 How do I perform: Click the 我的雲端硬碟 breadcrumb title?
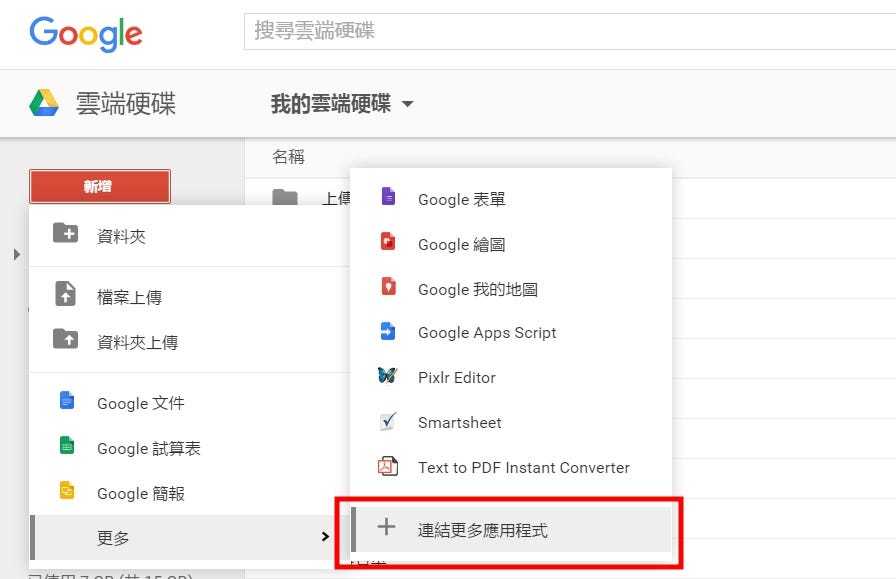click(331, 104)
